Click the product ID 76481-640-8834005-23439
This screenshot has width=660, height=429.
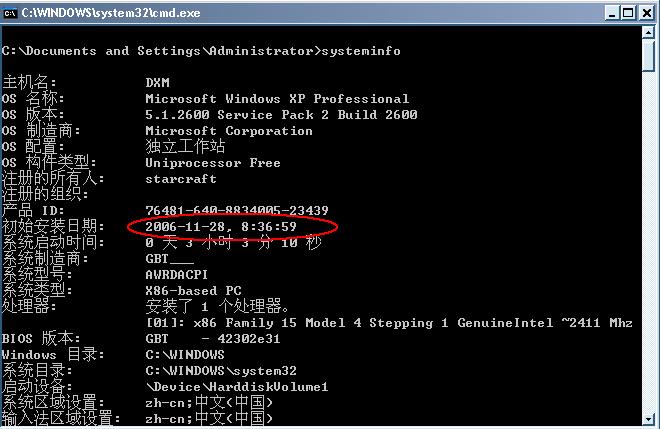(237, 210)
